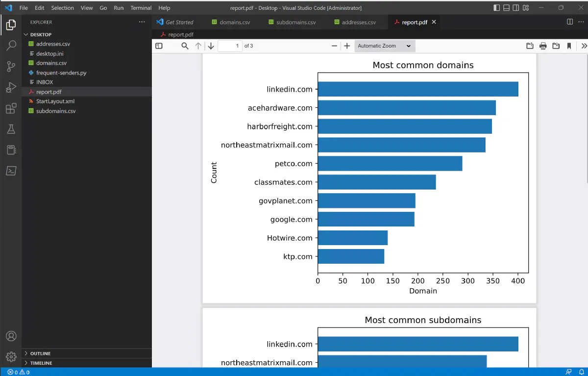
Task: Click the remote feedback icon in status bar
Action: click(568, 372)
